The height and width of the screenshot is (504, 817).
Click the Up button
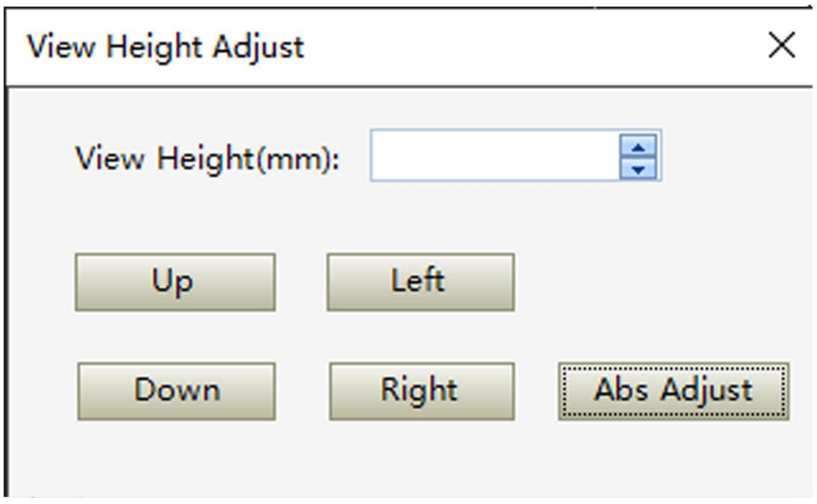(175, 282)
